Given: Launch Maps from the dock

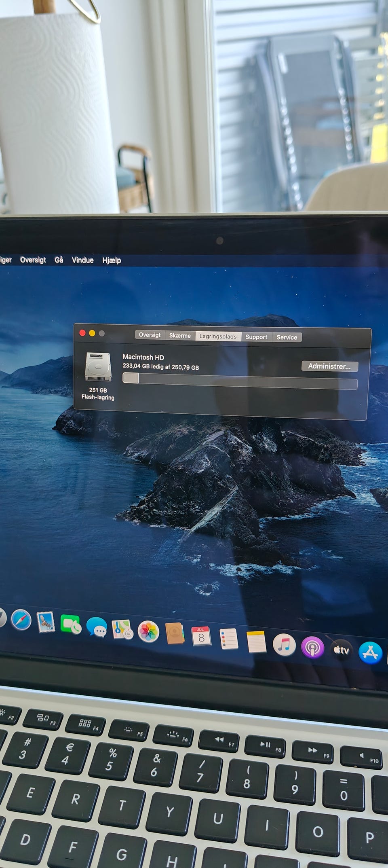Looking at the screenshot, I should 122,629.
